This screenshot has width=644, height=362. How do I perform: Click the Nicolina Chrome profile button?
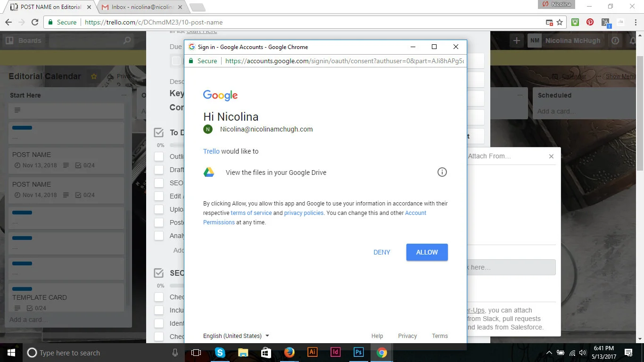557,4
